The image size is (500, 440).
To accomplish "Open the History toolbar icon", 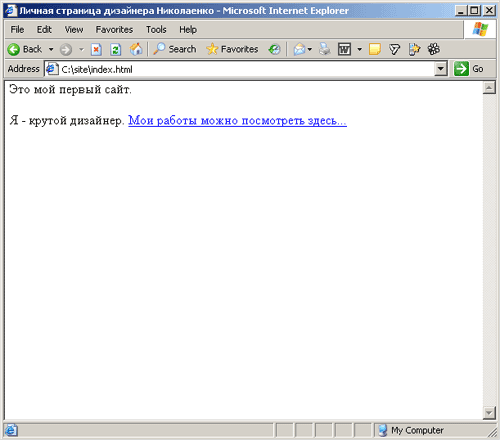I will [x=274, y=49].
